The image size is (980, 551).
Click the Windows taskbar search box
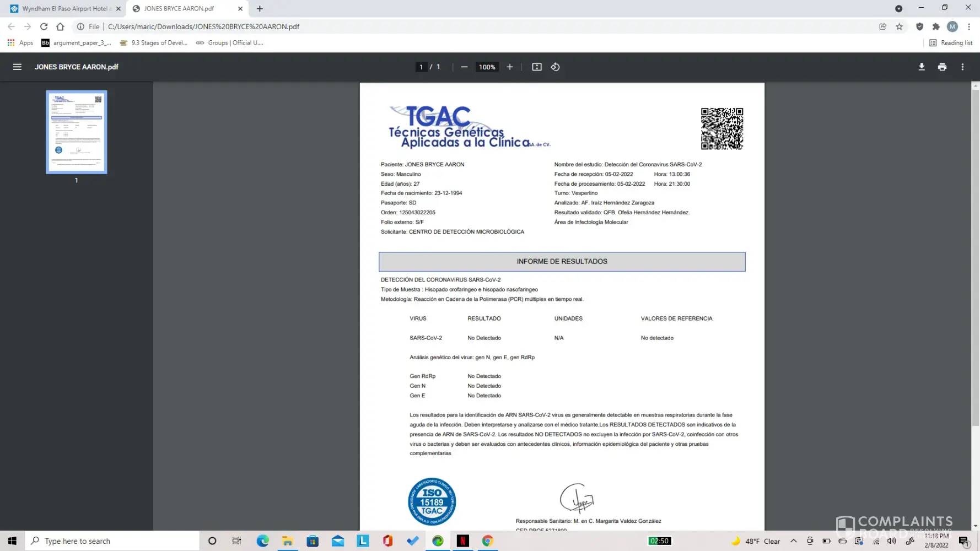pyautogui.click(x=113, y=541)
